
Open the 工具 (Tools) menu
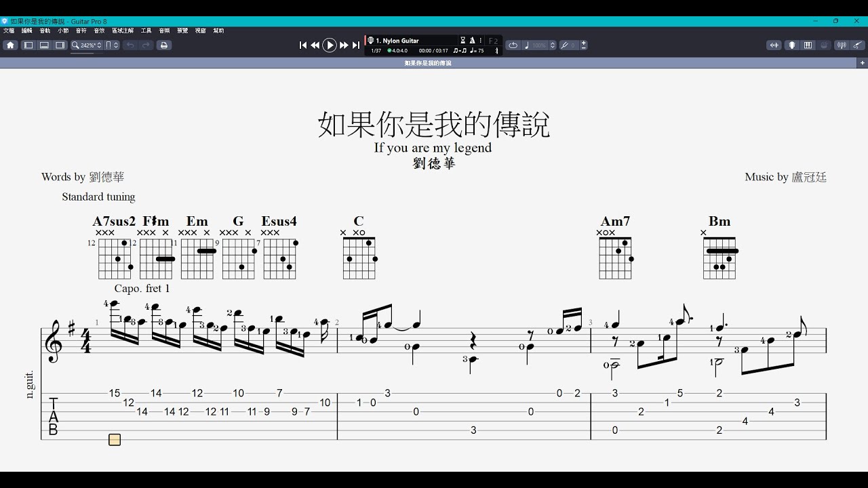146,30
